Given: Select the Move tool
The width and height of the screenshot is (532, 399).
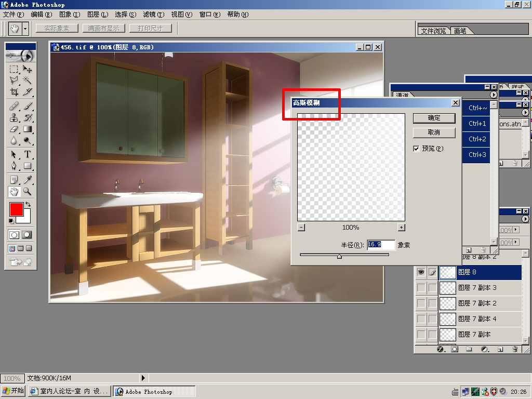Looking at the screenshot, I should click(28, 69).
